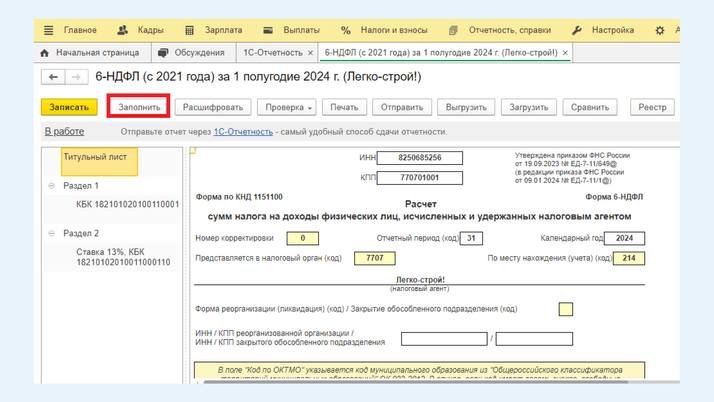Click the Печать button
714x402 pixels.
point(344,107)
